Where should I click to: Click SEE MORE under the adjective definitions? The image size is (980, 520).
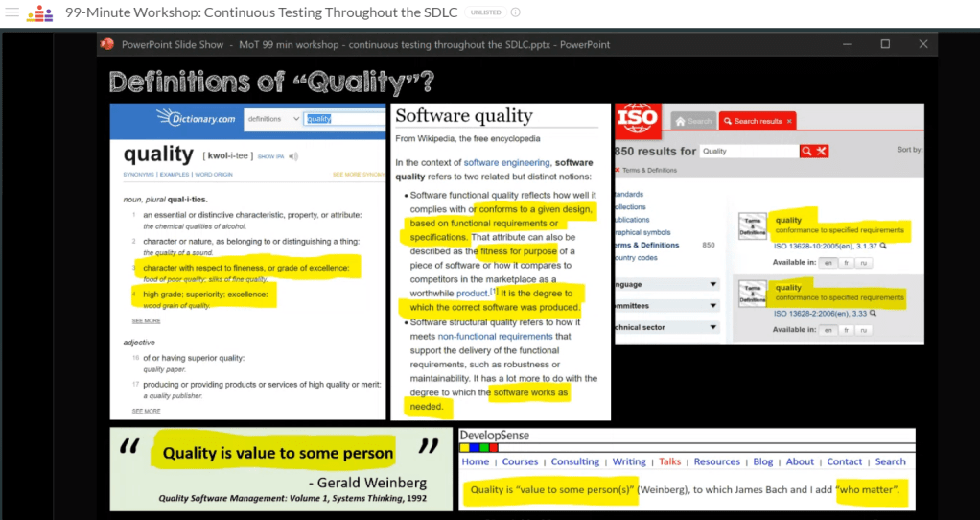tap(147, 411)
